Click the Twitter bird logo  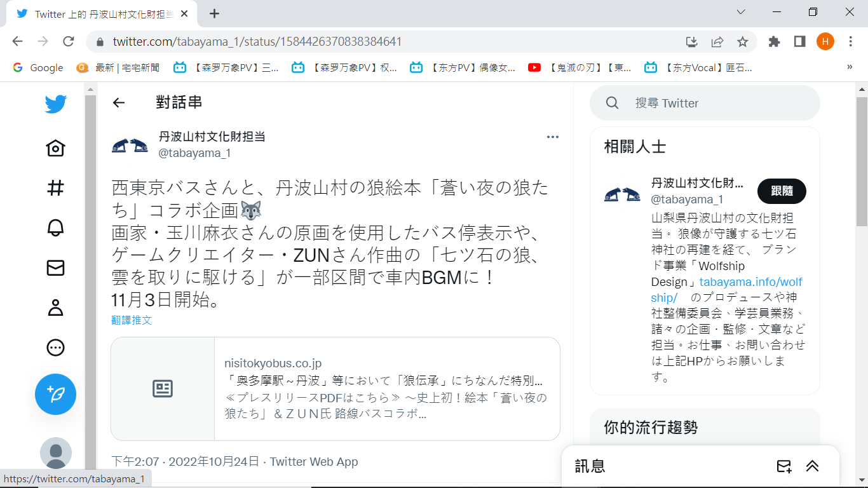coord(56,104)
